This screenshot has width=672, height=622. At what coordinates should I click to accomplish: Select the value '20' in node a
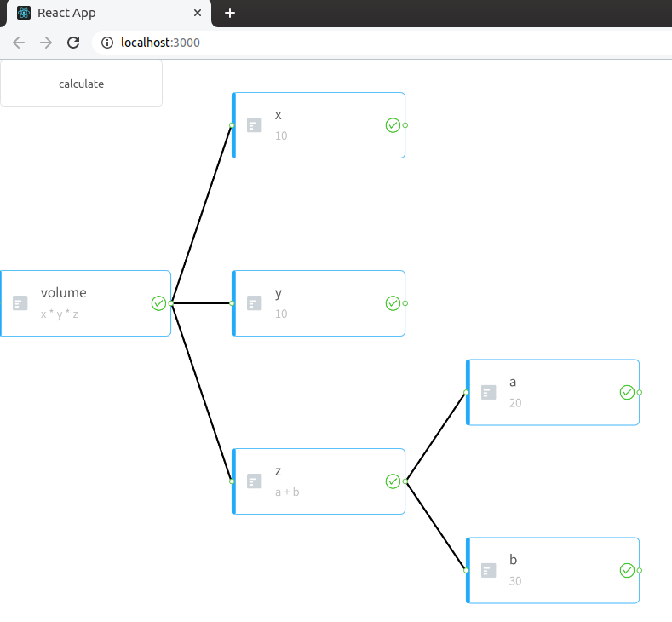[515, 403]
